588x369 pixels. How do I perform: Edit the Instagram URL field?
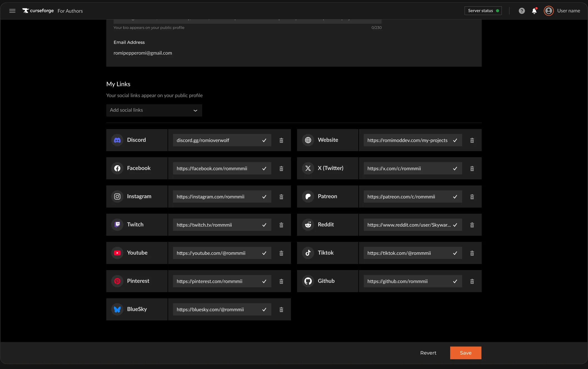pos(222,196)
